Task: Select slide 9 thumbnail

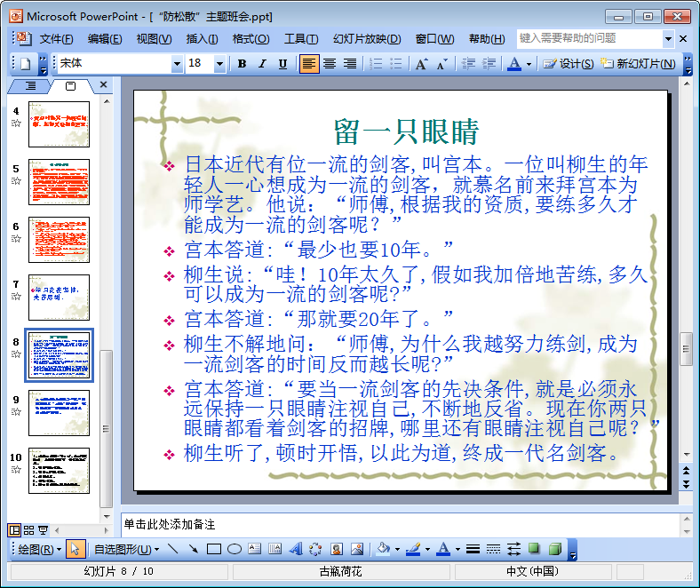Action: (x=59, y=413)
